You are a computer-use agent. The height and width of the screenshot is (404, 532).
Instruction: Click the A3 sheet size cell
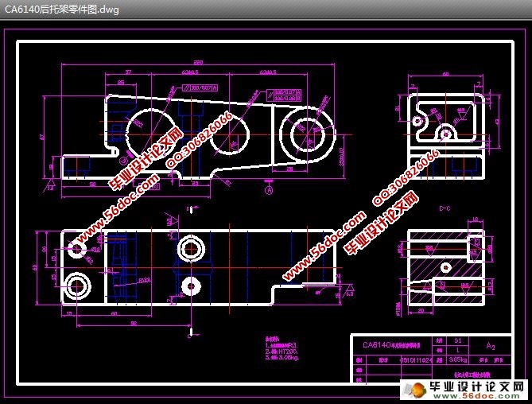pos(491,346)
